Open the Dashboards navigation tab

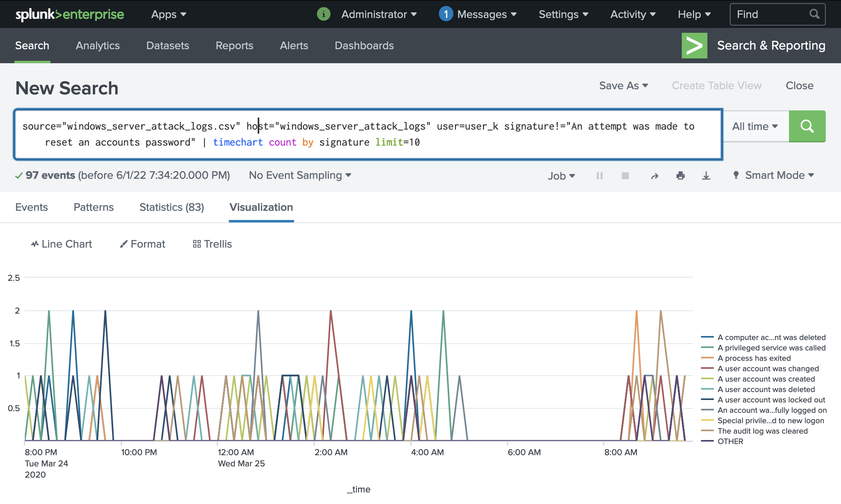pyautogui.click(x=364, y=46)
